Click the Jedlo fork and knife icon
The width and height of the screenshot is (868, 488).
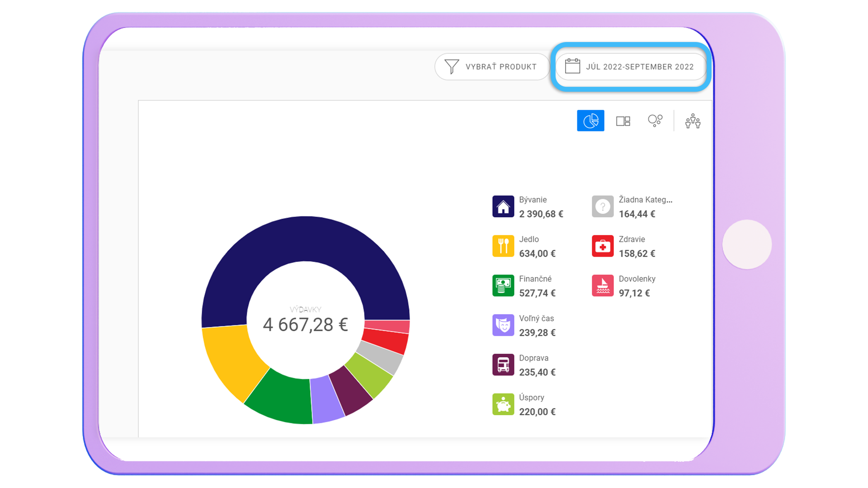tap(503, 246)
